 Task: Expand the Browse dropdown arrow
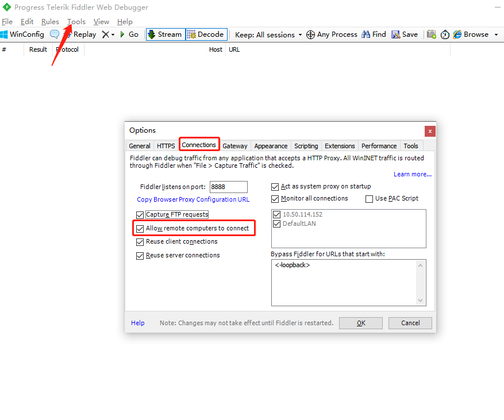497,34
